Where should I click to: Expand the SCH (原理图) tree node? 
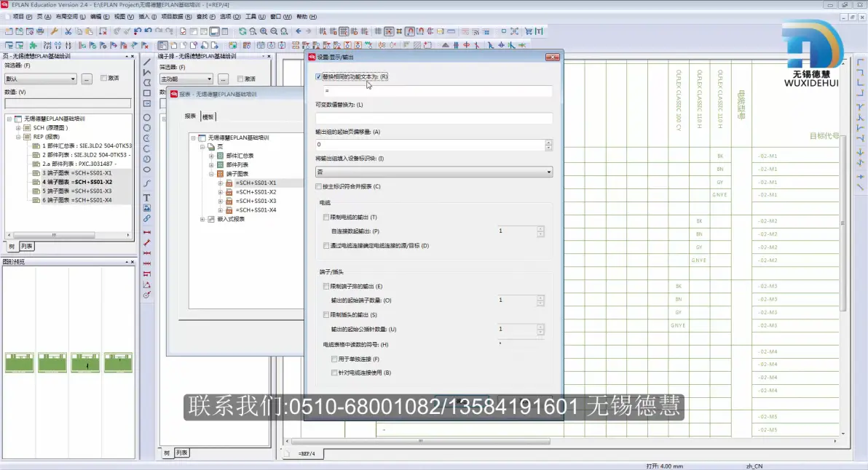pos(18,128)
